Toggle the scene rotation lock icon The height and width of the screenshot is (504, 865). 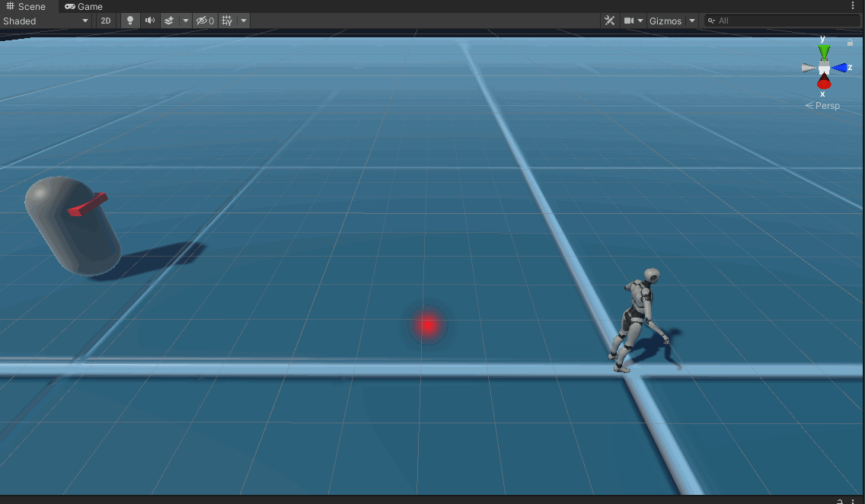850,43
